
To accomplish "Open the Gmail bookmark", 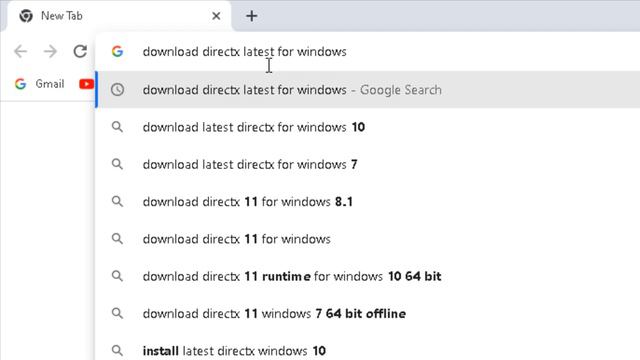I will [x=50, y=84].
